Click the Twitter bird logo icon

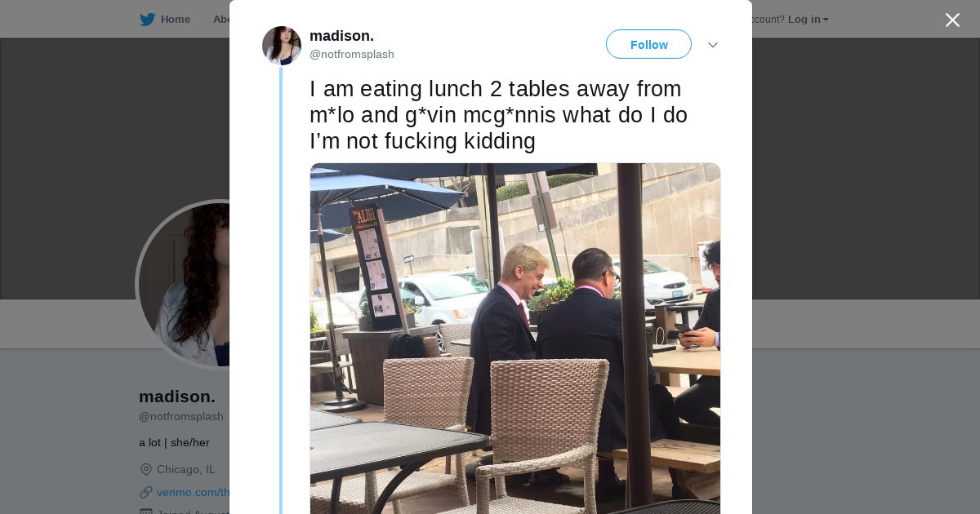click(x=147, y=19)
